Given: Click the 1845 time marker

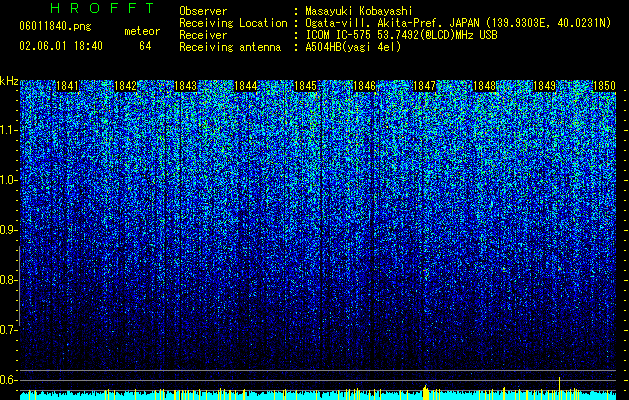Looking at the screenshot, I should tap(305, 86).
